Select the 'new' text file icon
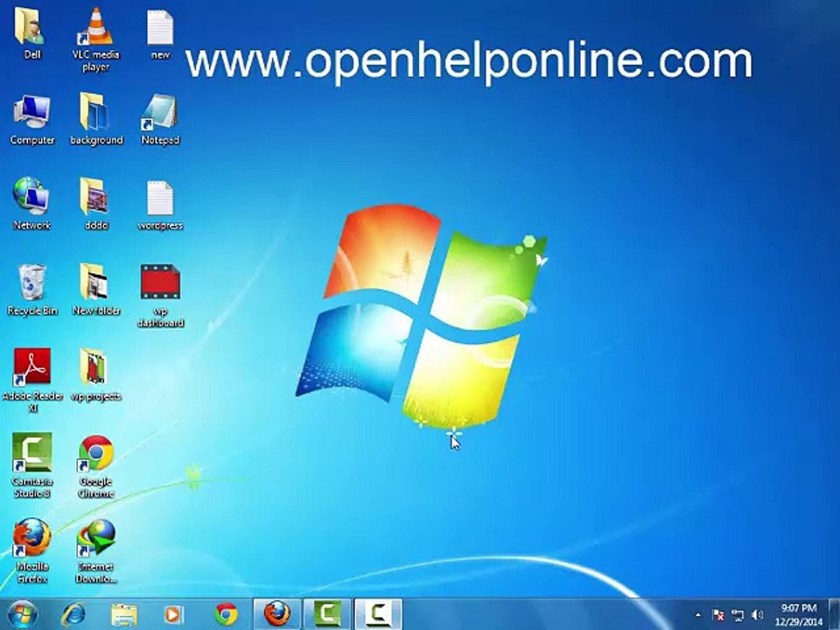 pos(160,33)
